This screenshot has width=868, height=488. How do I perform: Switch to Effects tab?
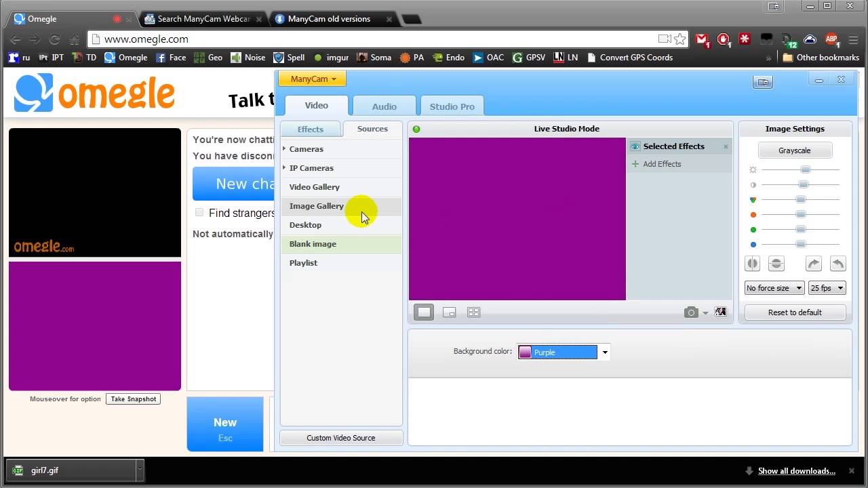(x=311, y=129)
